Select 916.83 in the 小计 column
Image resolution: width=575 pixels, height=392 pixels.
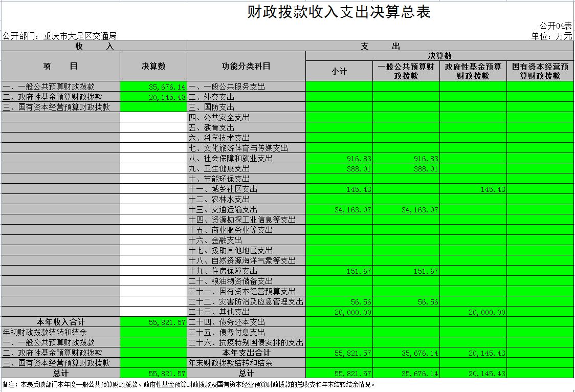point(339,159)
